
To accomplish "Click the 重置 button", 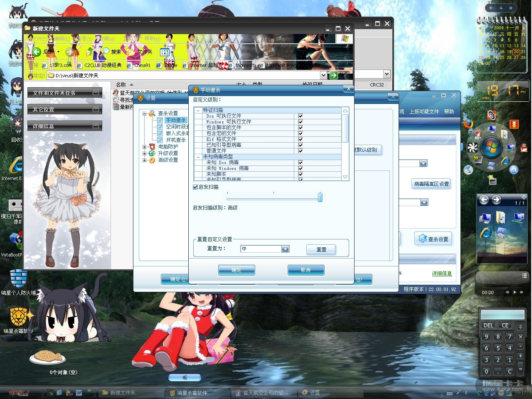I will pos(321,249).
